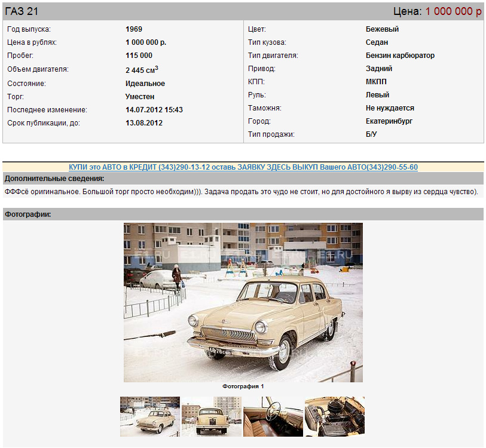Click the transmission value МКПП
Image resolution: width=486 pixels, height=448 pixels.
click(x=377, y=82)
